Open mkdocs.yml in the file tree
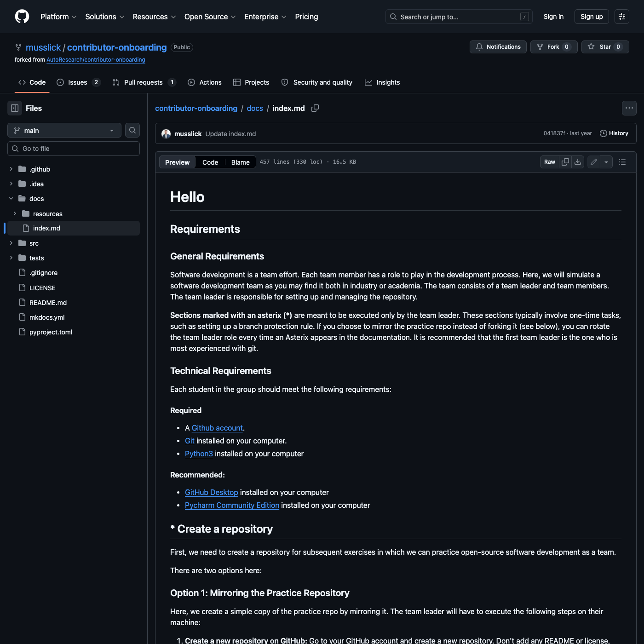Viewport: 644px width, 644px height. (47, 317)
